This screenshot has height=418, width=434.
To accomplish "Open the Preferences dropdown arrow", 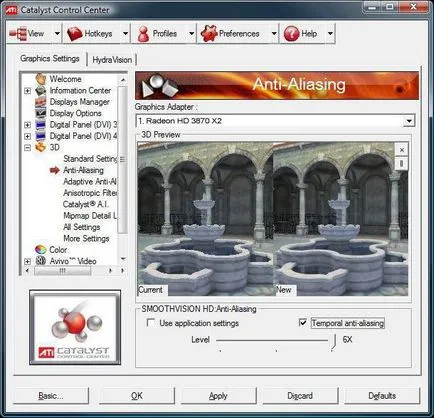I will pos(274,33).
